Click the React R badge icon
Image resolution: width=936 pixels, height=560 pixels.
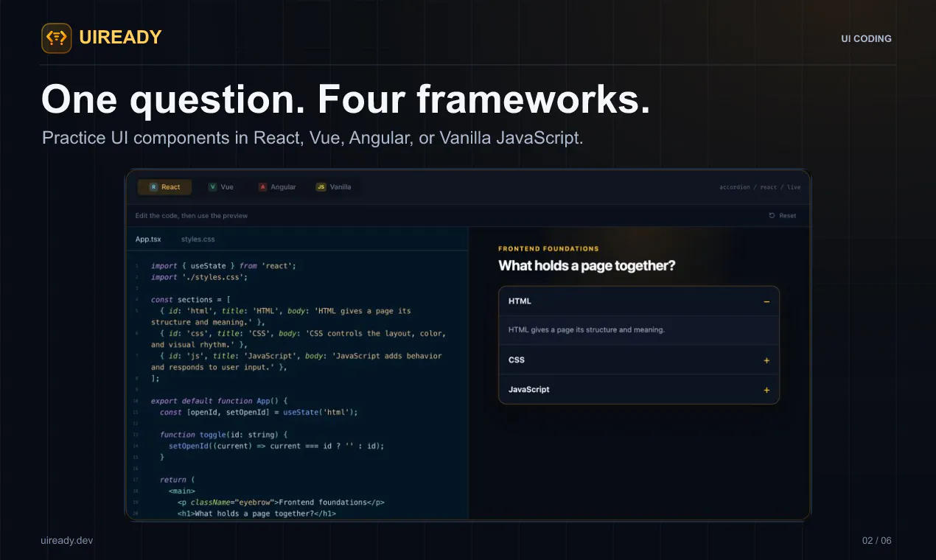pos(153,187)
